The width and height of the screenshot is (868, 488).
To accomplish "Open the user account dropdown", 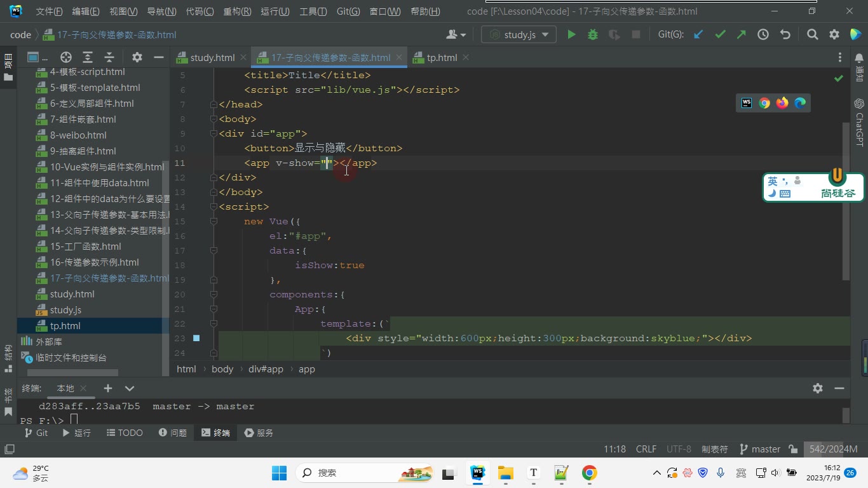I will pos(456,35).
